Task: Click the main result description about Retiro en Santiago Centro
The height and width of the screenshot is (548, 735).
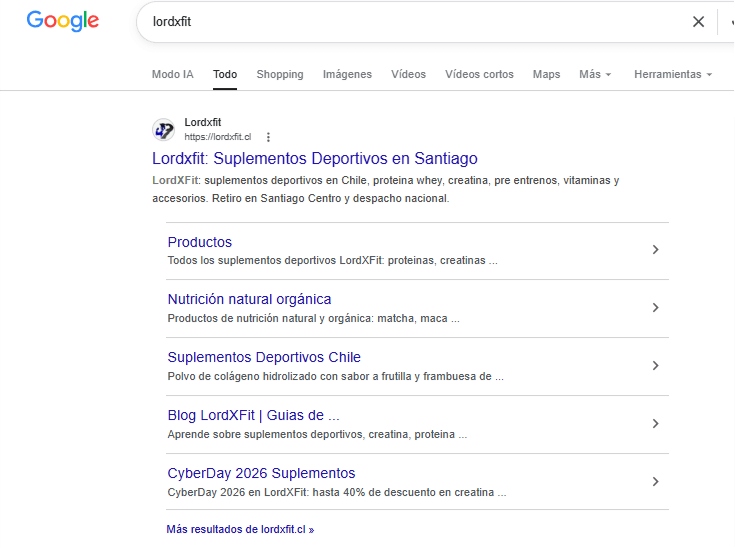Action: 386,189
